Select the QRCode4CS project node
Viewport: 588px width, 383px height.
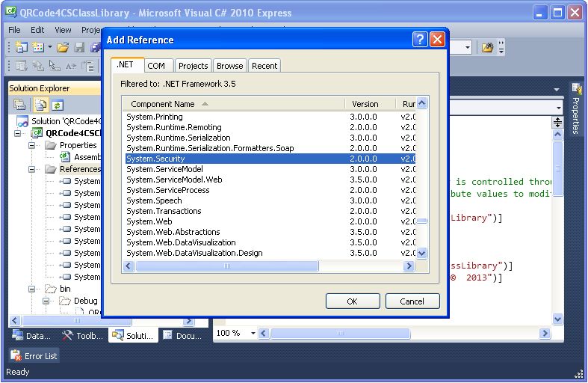[73, 133]
